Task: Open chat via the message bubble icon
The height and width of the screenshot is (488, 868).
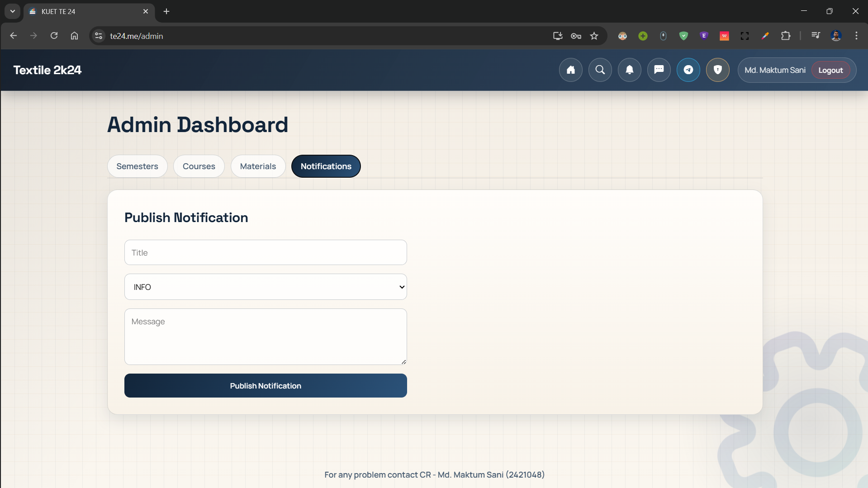Action: pyautogui.click(x=659, y=70)
